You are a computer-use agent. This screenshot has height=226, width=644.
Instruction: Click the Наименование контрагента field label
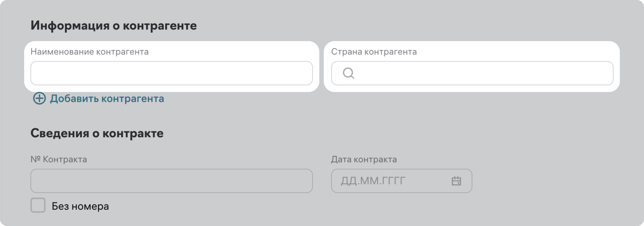click(89, 52)
